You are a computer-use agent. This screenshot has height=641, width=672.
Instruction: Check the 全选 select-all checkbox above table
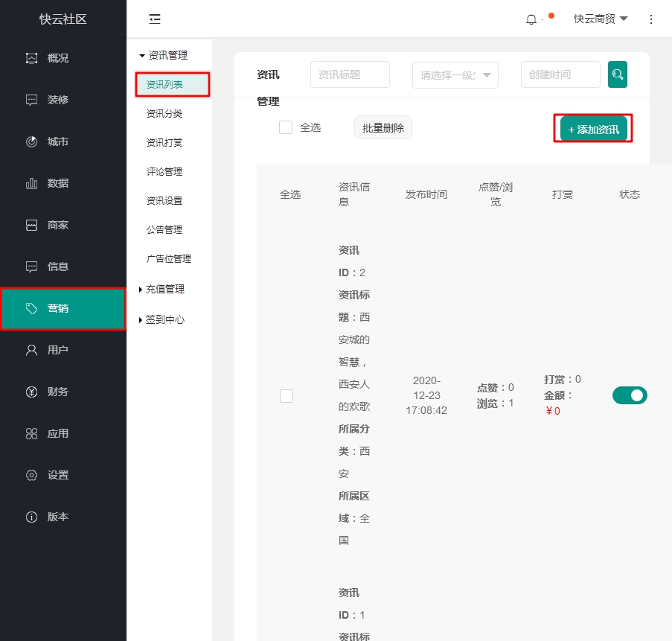point(286,127)
